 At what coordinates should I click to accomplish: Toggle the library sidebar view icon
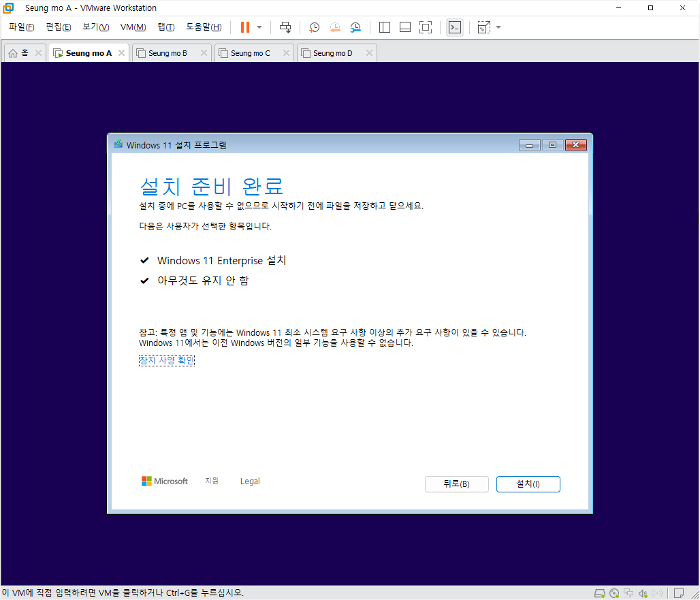point(384,28)
